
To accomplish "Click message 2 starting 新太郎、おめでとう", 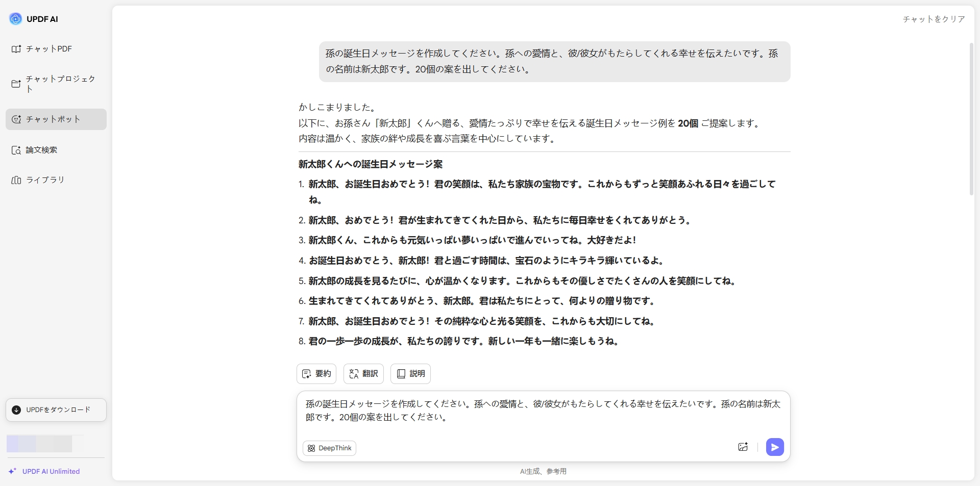I will (x=500, y=220).
